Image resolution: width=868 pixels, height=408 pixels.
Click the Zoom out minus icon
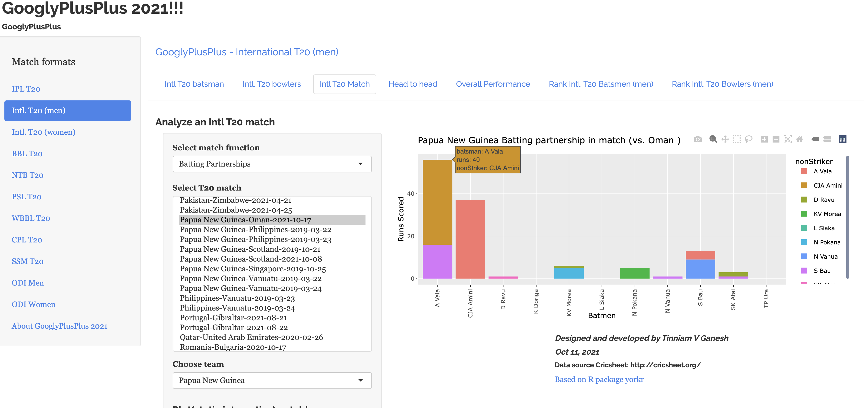[x=776, y=139]
